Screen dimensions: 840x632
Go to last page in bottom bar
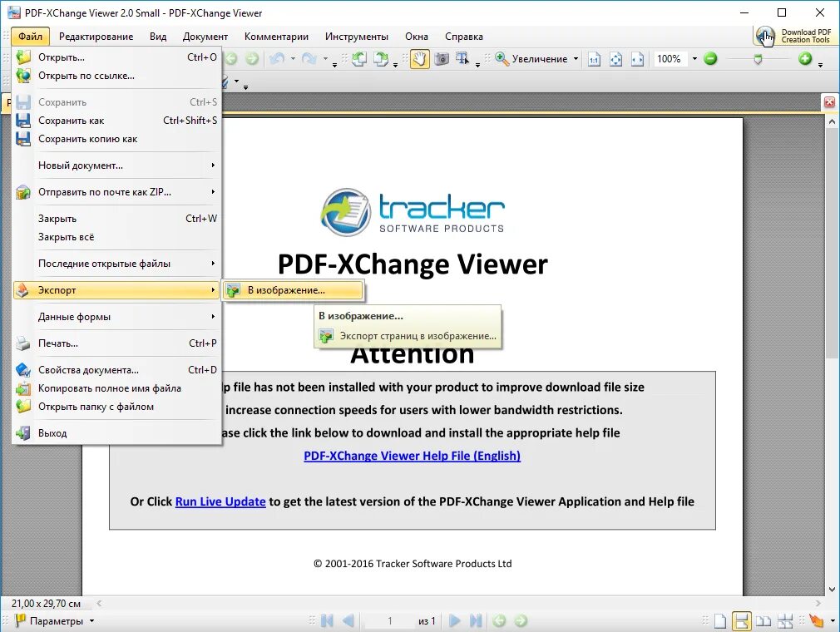(476, 620)
